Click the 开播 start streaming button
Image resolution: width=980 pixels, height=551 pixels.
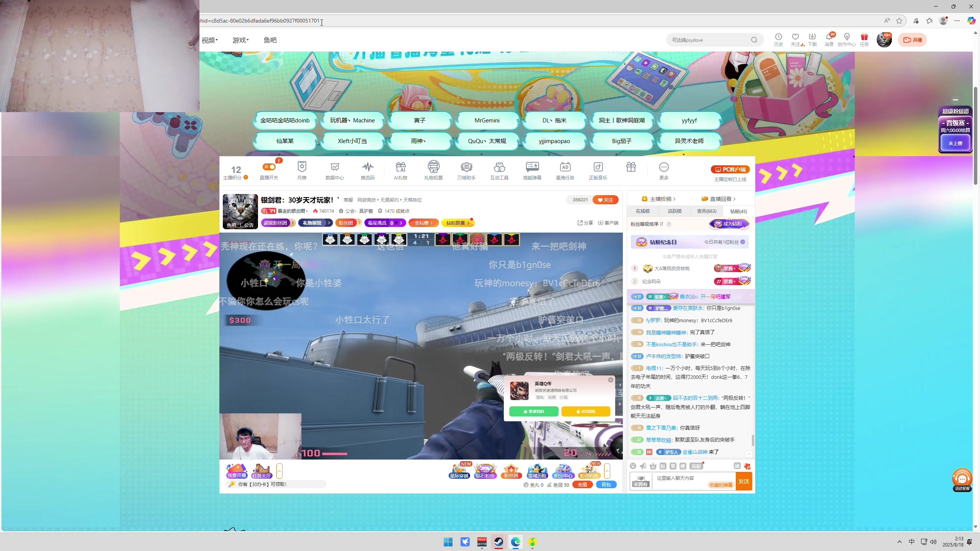[912, 40]
